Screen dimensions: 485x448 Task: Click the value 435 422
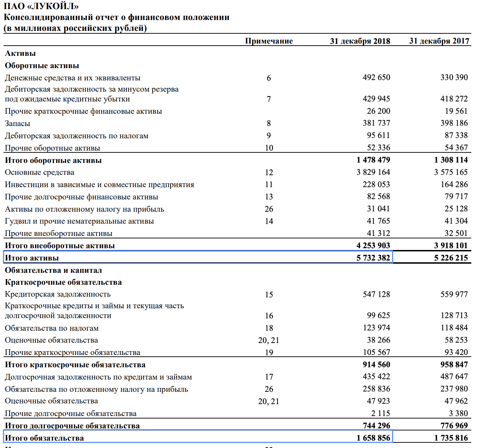(x=376, y=377)
